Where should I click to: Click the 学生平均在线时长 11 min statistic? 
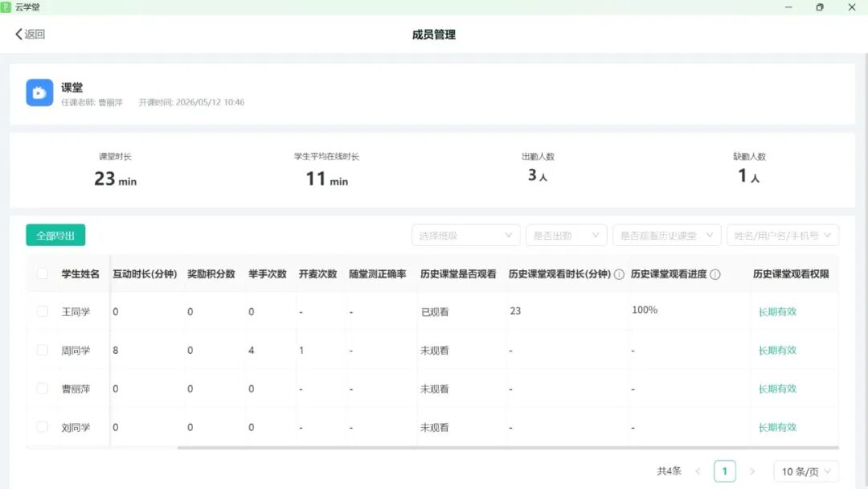[326, 170]
